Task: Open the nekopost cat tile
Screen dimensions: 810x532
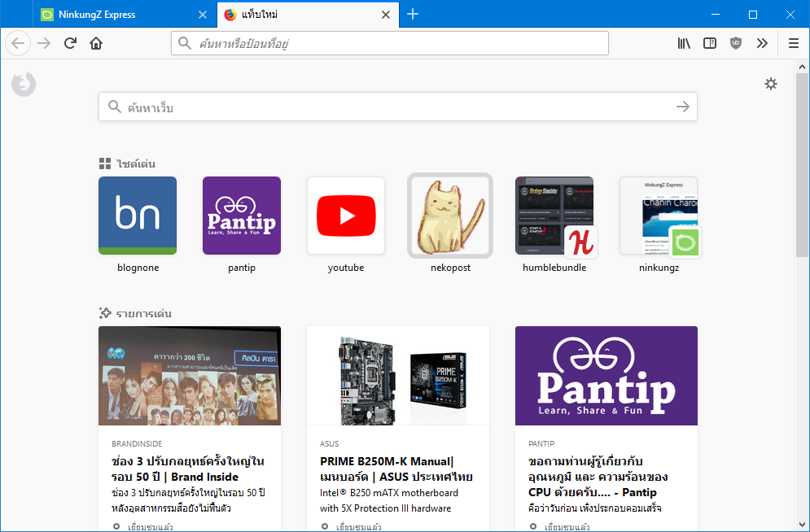Action: [x=450, y=216]
